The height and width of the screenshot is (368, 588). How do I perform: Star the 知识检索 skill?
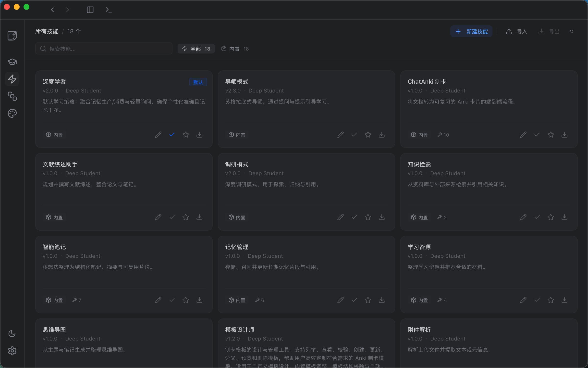(551, 217)
